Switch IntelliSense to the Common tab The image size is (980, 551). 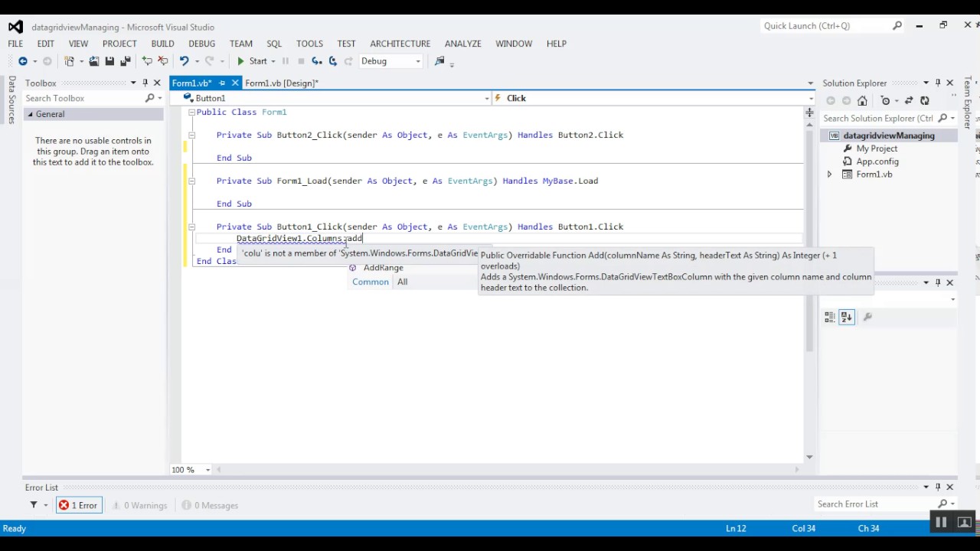click(x=371, y=282)
